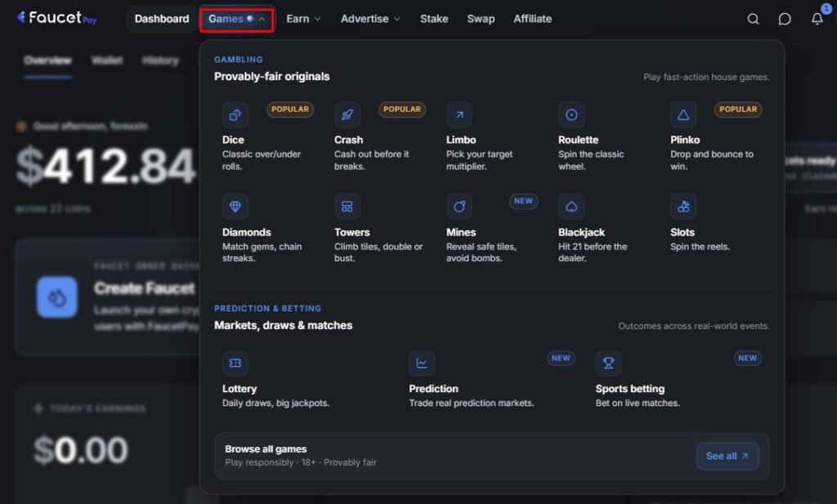This screenshot has height=504, width=837.
Task: Click POPULAR badge on Plinko
Action: coord(738,109)
